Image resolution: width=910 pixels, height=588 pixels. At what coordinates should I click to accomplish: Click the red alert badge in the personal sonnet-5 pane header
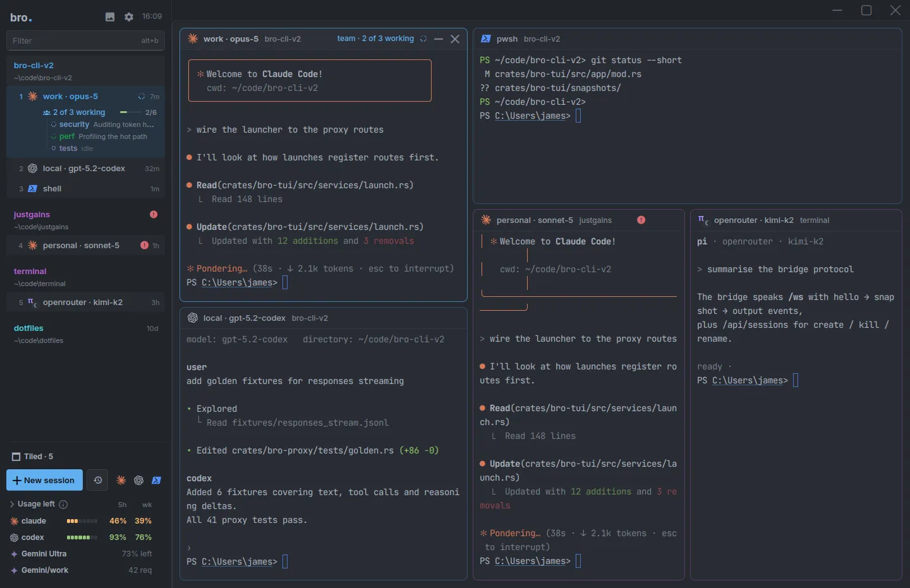(x=641, y=220)
